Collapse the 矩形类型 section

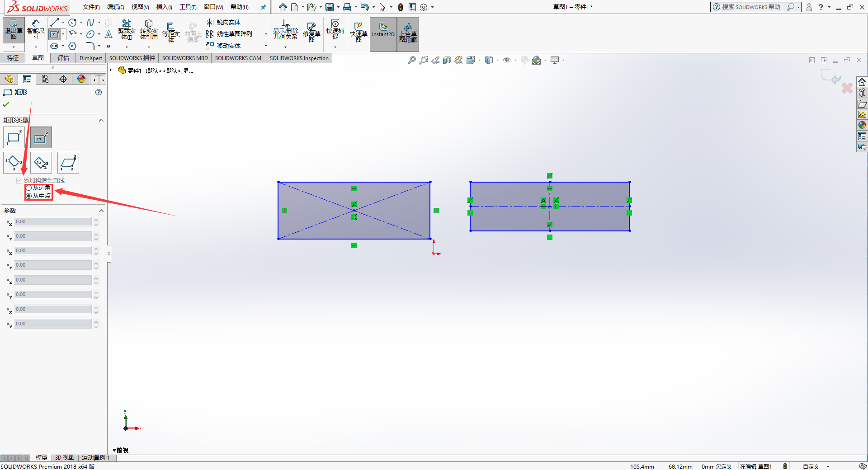click(x=101, y=120)
